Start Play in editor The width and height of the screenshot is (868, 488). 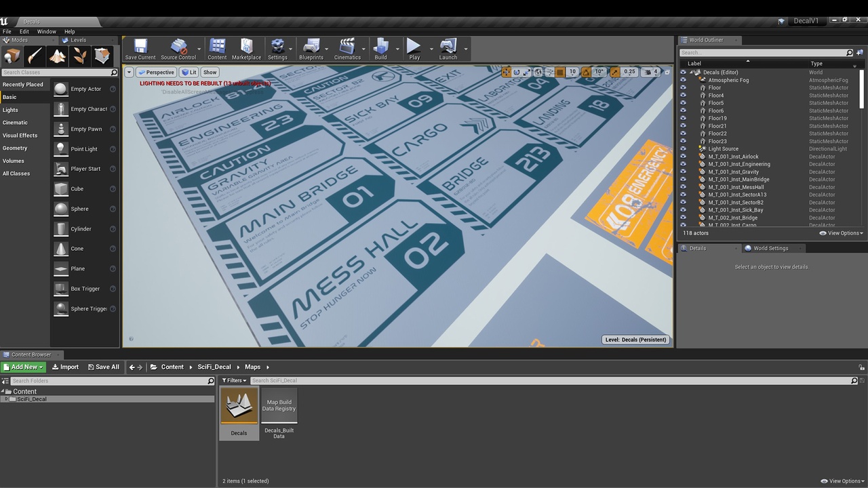pos(414,49)
